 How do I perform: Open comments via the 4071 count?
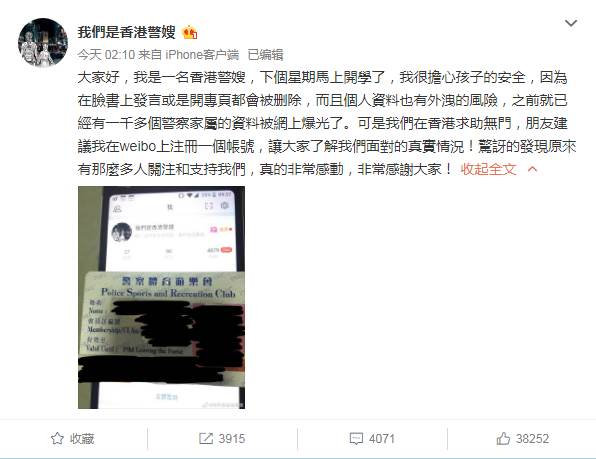[x=382, y=439]
